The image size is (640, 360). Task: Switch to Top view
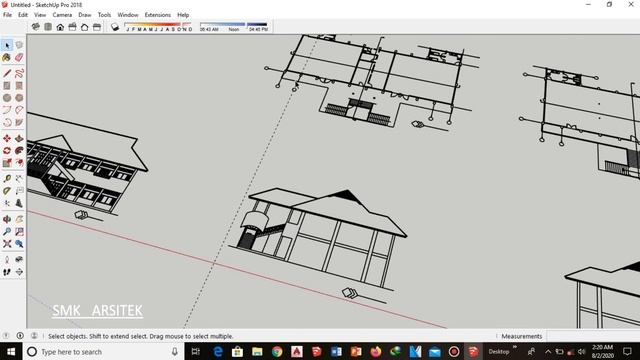pos(48,27)
